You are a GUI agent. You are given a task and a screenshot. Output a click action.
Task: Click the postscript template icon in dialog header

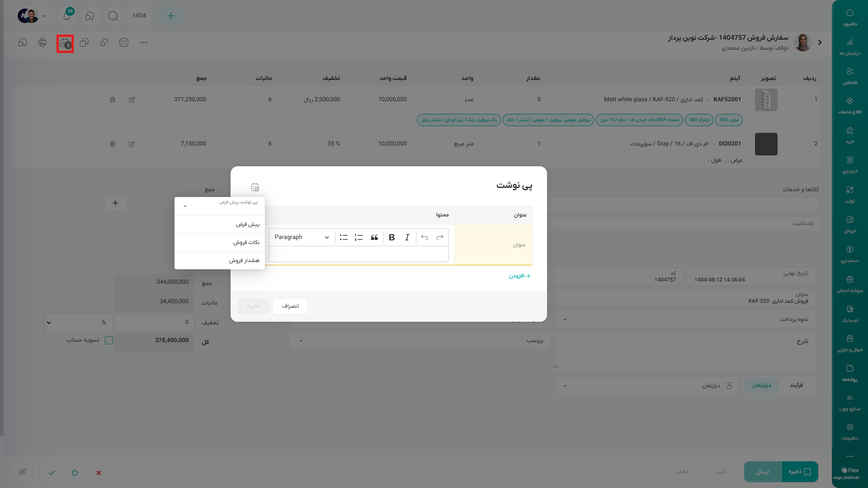tap(255, 187)
